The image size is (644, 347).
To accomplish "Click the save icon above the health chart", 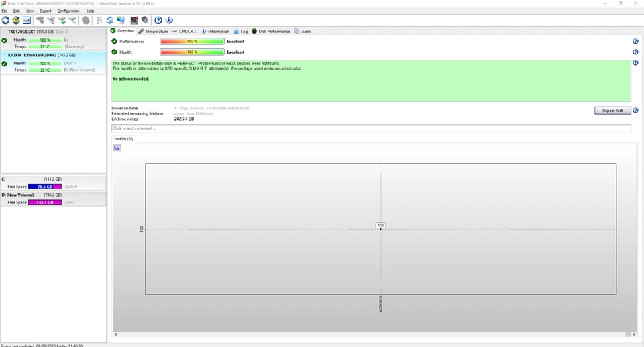I will coord(117,148).
